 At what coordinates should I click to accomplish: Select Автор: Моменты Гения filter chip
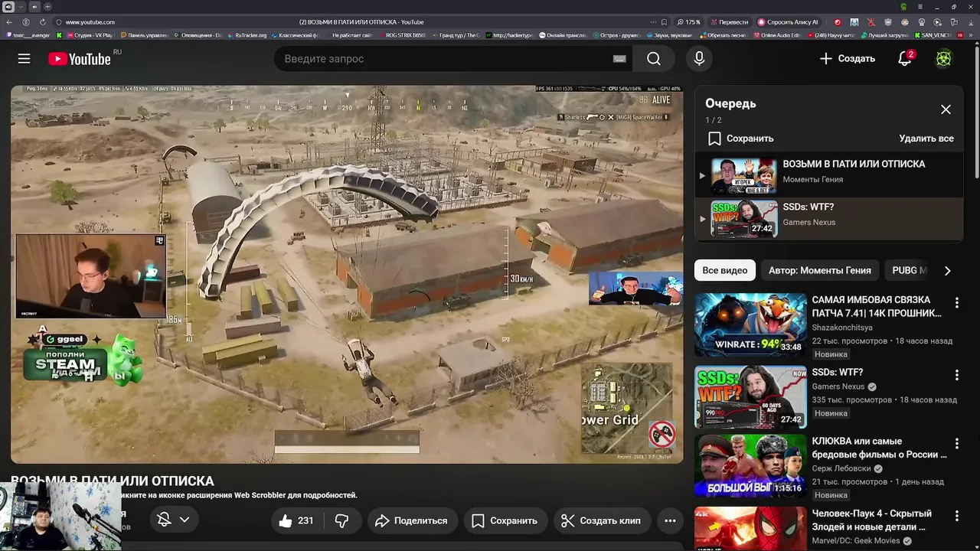(819, 270)
